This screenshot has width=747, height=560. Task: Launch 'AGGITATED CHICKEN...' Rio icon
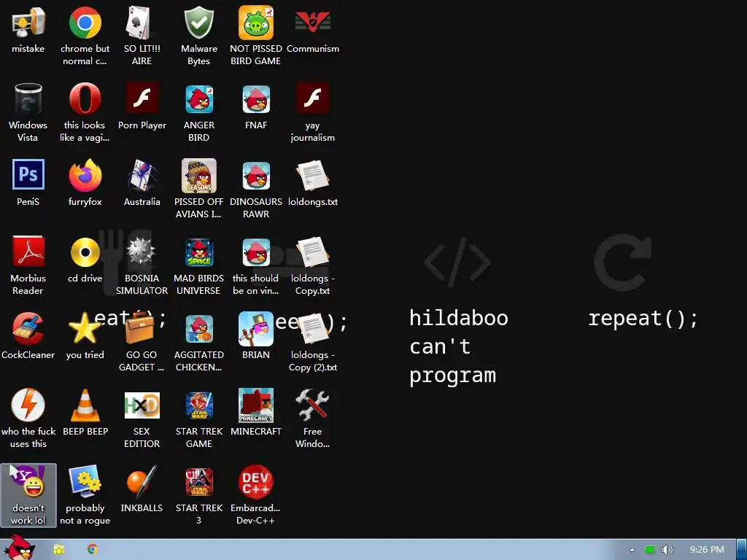pyautogui.click(x=198, y=329)
